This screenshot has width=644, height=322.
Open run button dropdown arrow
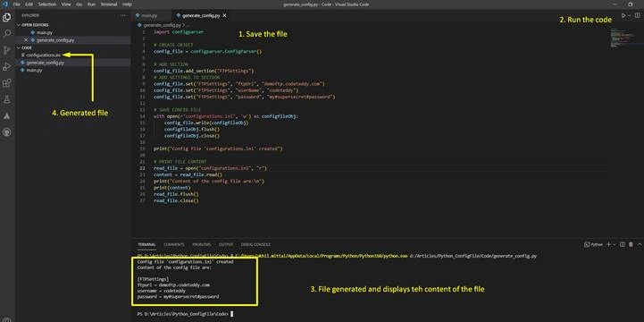click(x=629, y=15)
